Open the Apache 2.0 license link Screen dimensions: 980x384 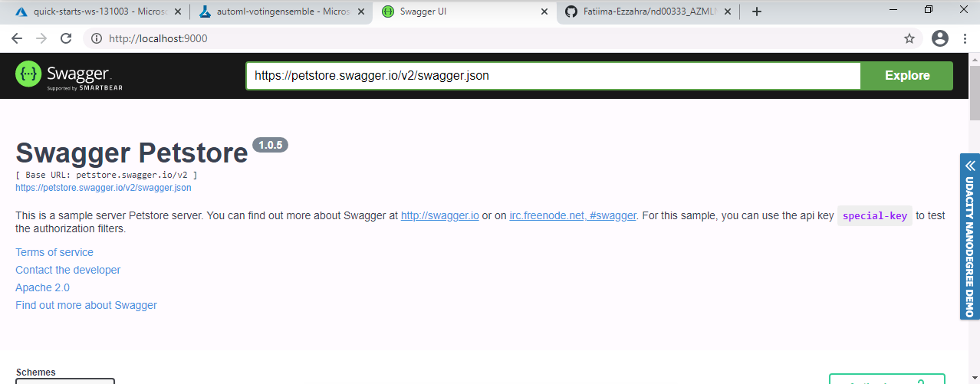point(42,287)
